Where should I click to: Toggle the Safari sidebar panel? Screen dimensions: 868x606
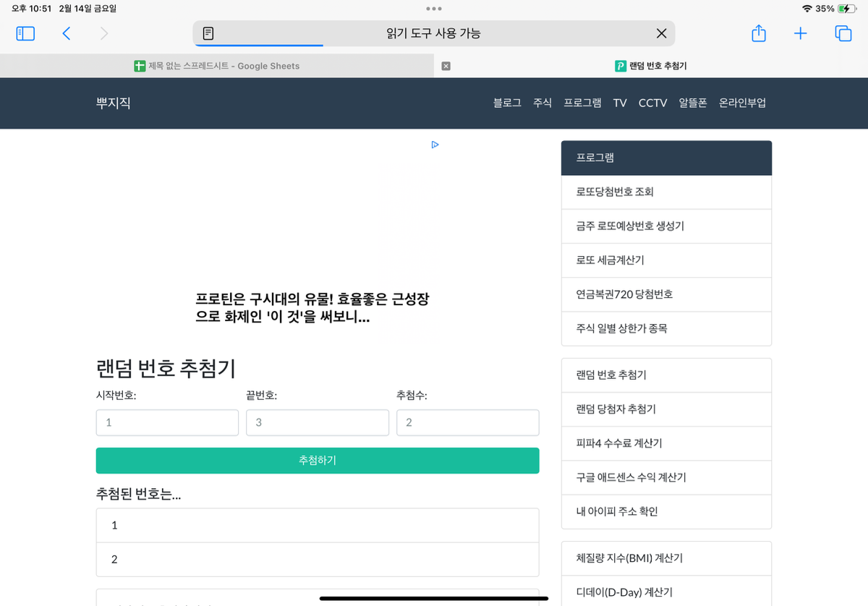tap(25, 33)
